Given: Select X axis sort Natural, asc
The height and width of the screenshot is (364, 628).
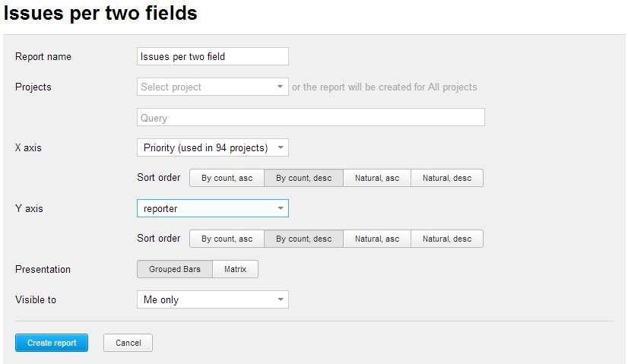Looking at the screenshot, I should [x=376, y=178].
